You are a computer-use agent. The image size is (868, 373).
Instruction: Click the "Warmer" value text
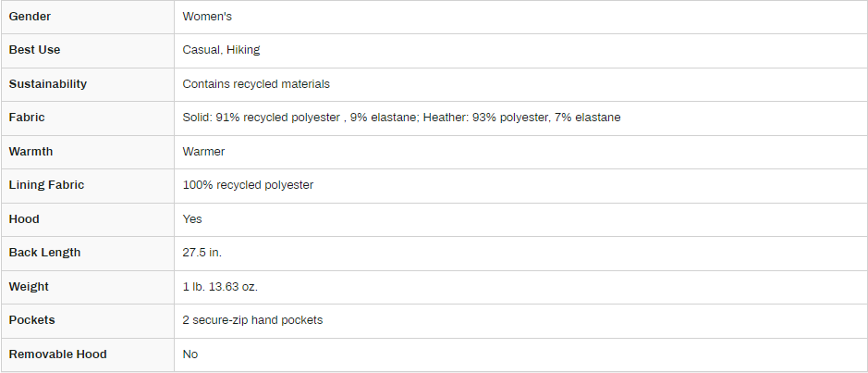[203, 151]
